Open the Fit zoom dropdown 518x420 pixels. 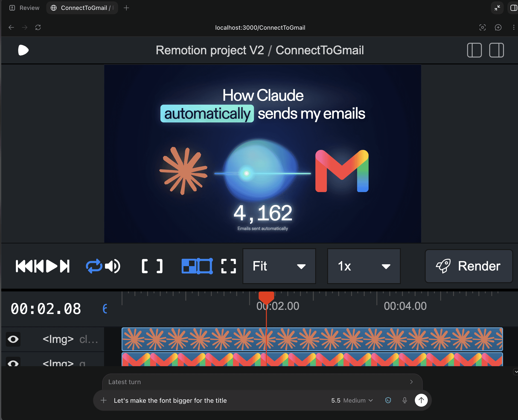pyautogui.click(x=279, y=266)
